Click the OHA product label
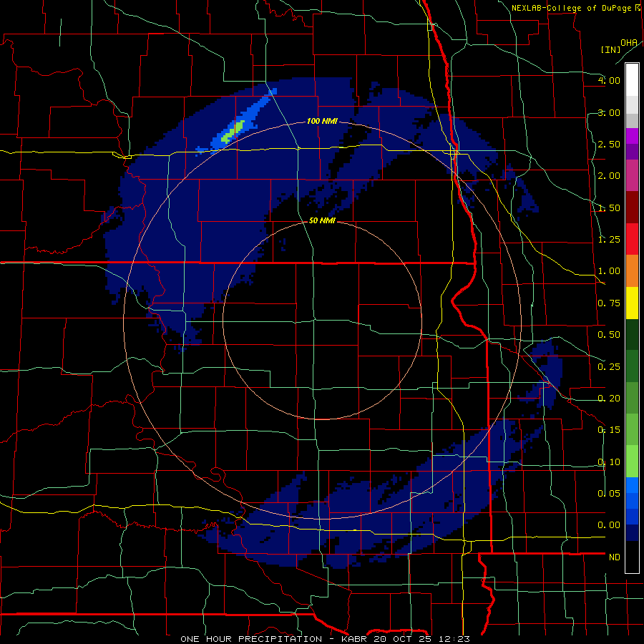Image resolution: width=644 pixels, height=644 pixels. click(629, 43)
